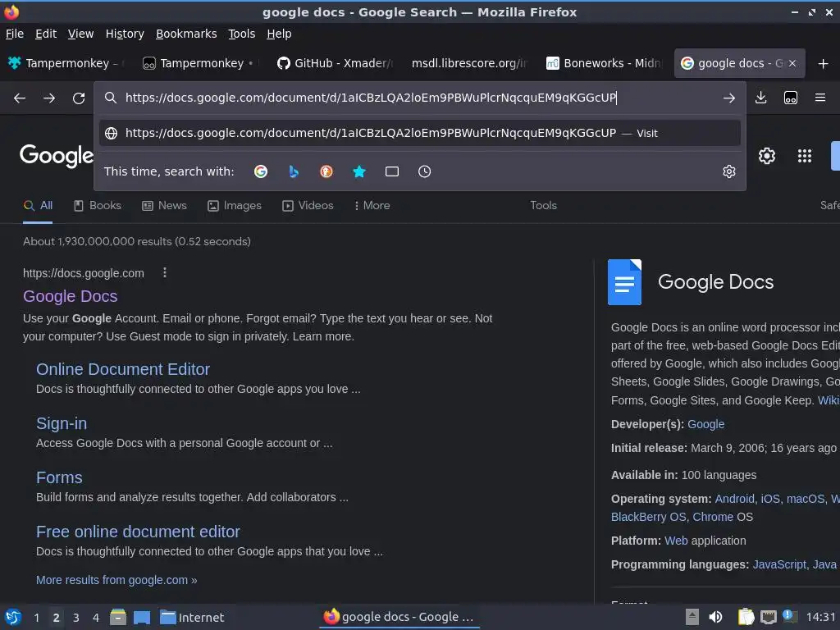The width and height of the screenshot is (840, 630).
Task: Open the file manager icon in taskbar
Action: [118, 617]
